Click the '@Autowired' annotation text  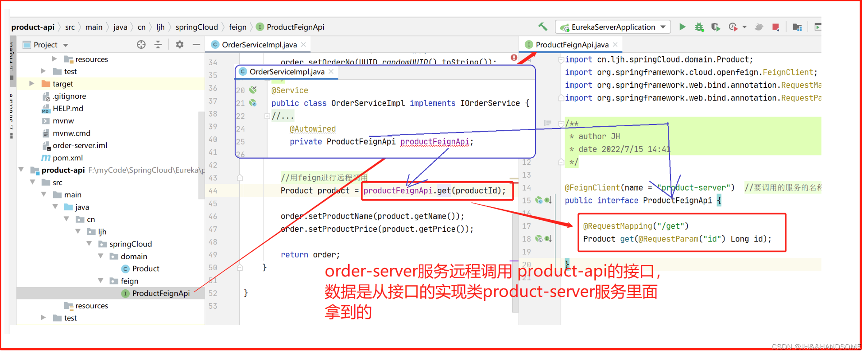click(x=313, y=129)
